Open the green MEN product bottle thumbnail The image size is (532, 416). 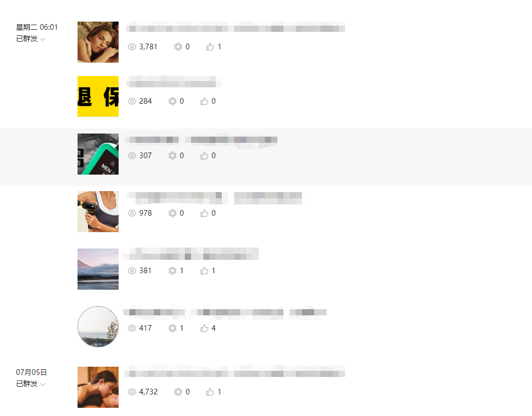point(98,154)
